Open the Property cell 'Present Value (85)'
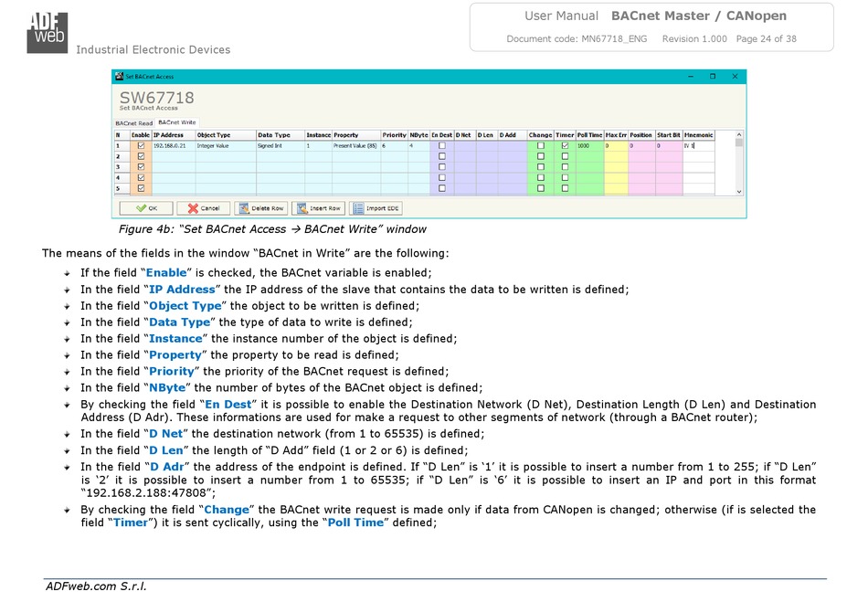 356,145
